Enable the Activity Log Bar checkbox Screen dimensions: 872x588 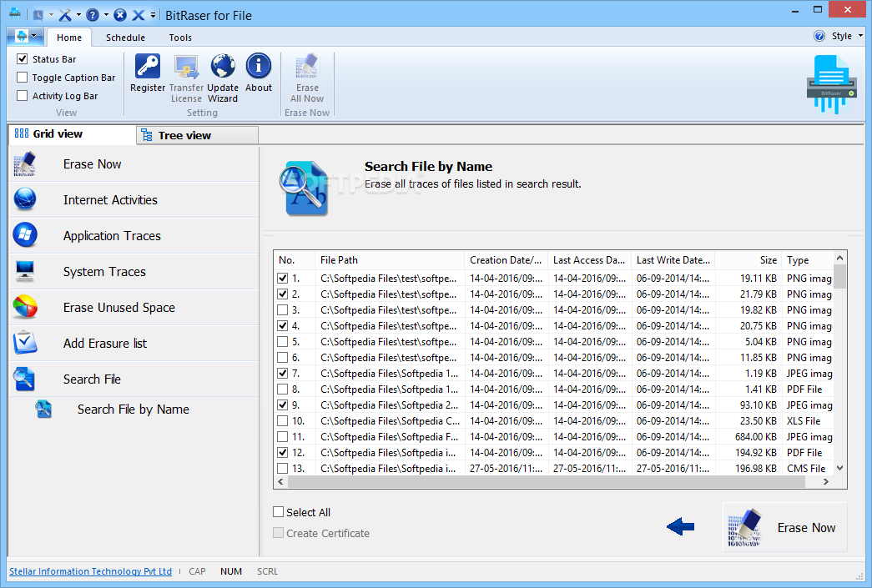(23, 96)
